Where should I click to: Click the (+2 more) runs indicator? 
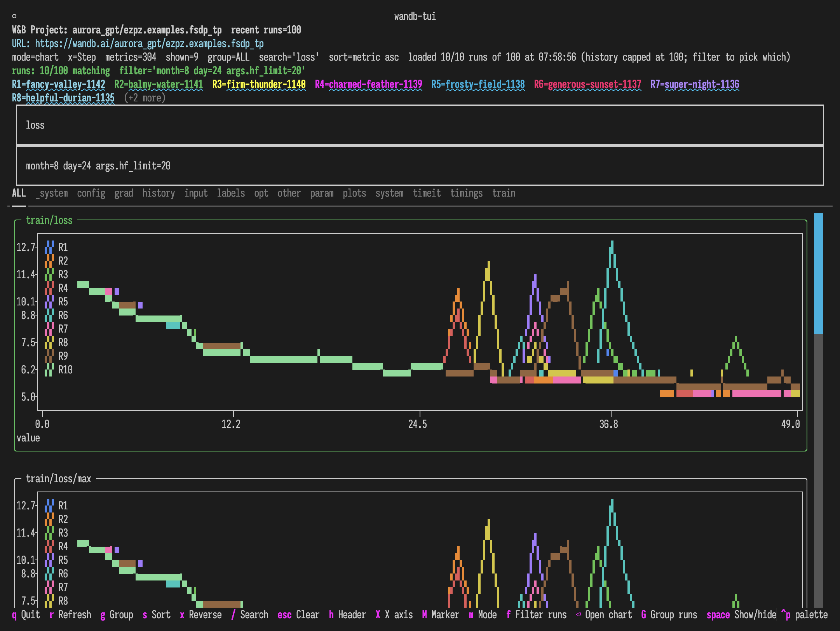pos(145,98)
